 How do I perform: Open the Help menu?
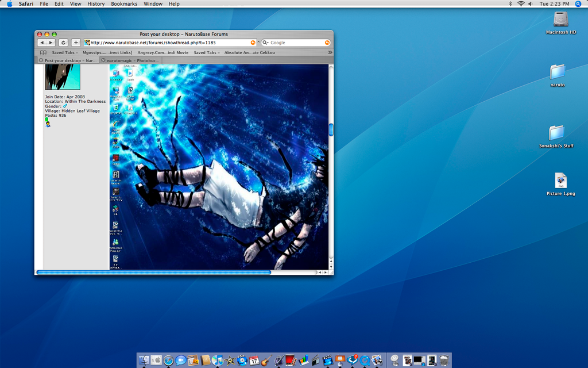174,4
